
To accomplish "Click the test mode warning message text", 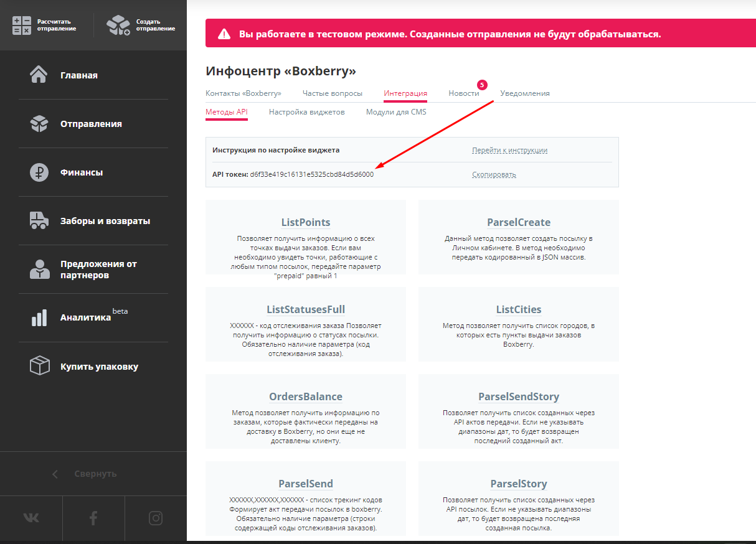I will pyautogui.click(x=450, y=34).
